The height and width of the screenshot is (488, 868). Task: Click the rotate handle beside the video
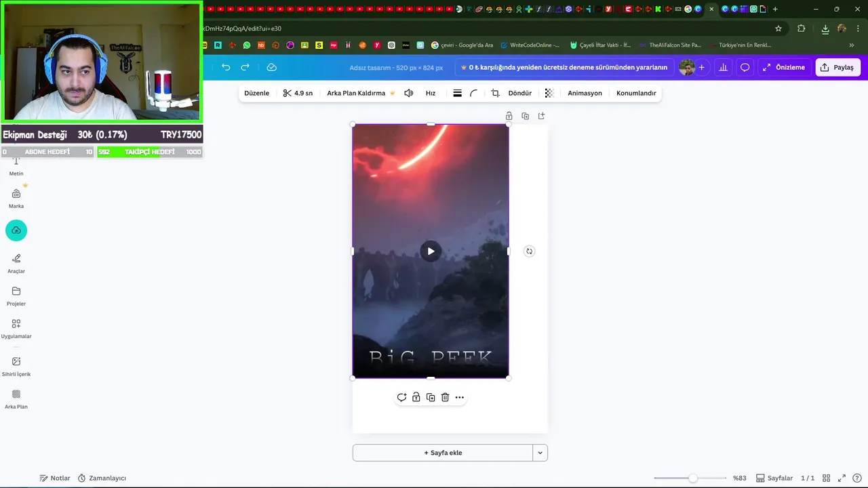pyautogui.click(x=530, y=251)
